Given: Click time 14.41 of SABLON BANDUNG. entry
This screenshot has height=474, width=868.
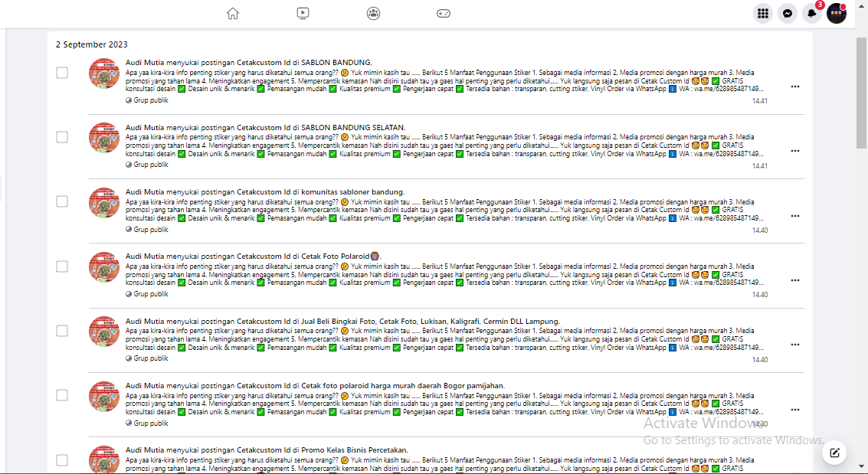Looking at the screenshot, I should tap(759, 101).
